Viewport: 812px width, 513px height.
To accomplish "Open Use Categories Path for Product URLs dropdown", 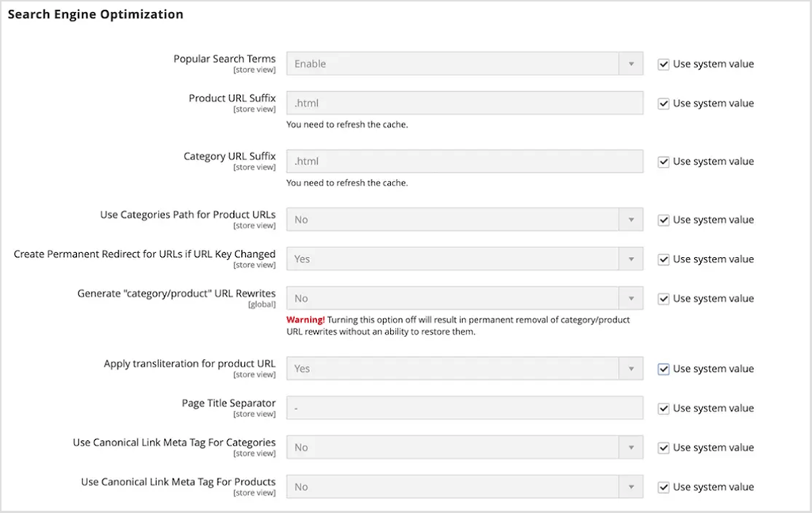I will 465,220.
